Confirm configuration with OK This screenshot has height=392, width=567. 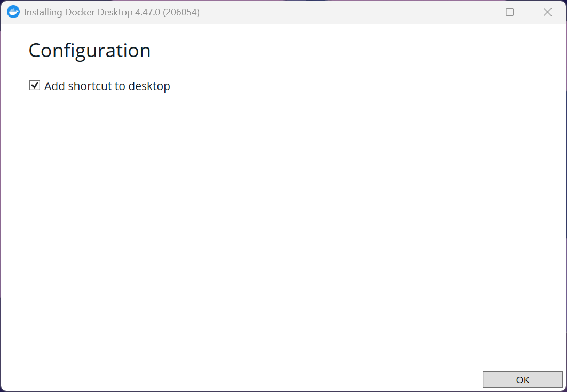pyautogui.click(x=522, y=380)
